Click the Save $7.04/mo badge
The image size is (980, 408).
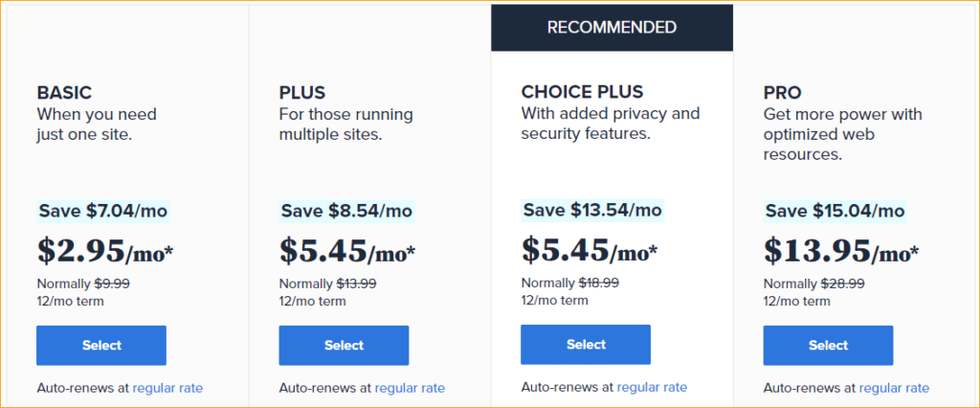click(103, 211)
